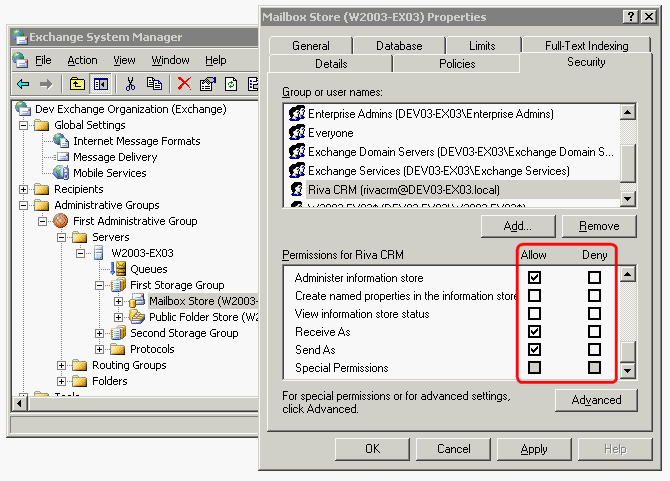Uncheck Allow for Send As

pyautogui.click(x=534, y=349)
